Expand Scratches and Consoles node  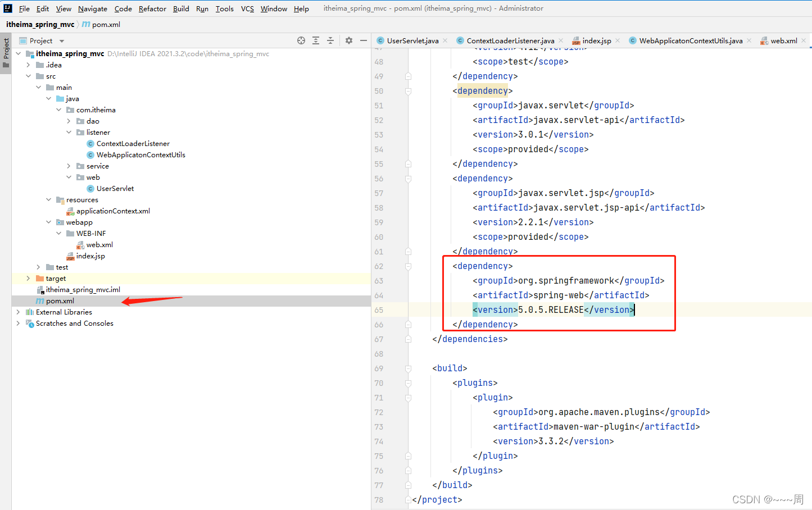click(18, 323)
